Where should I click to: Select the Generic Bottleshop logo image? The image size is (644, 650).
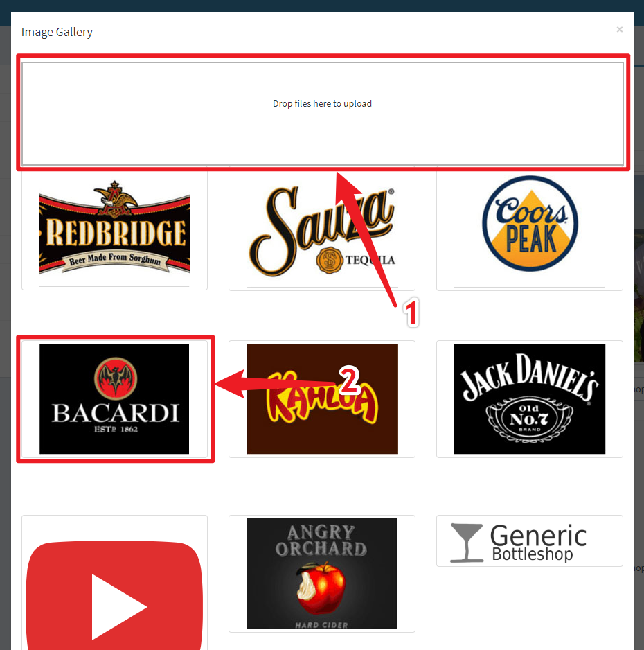(x=530, y=541)
